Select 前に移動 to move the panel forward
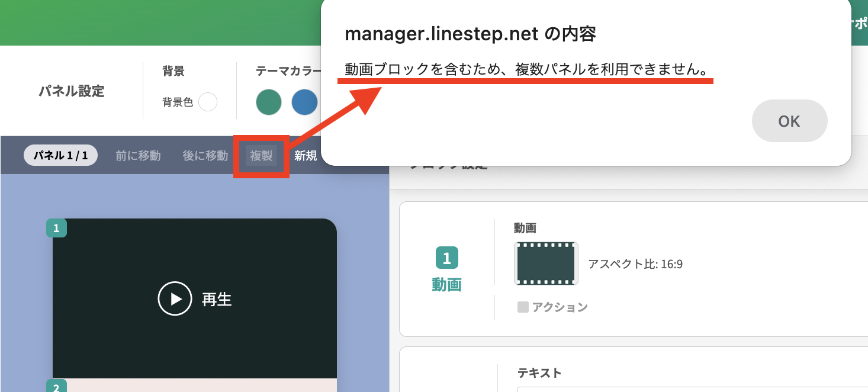 [x=138, y=156]
